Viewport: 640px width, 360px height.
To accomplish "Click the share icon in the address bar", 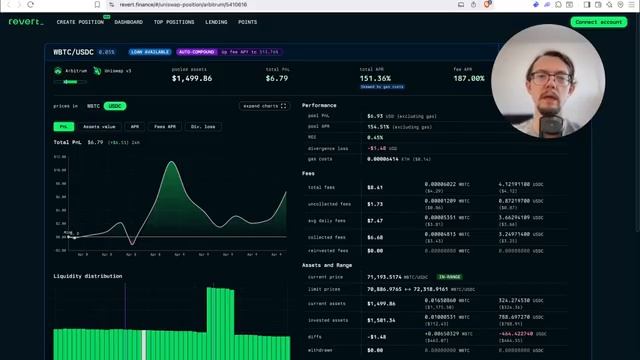I will pyautogui.click(x=473, y=4).
